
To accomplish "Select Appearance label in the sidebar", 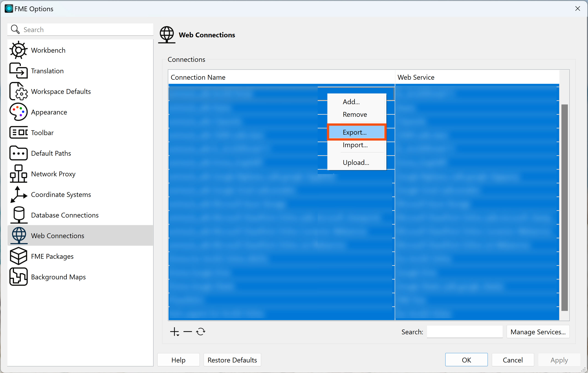I will 49,112.
